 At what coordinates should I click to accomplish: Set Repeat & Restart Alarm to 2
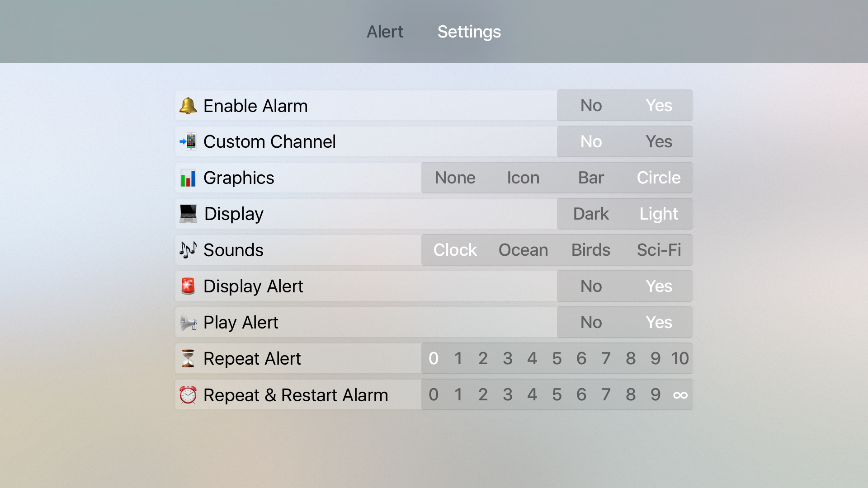(x=483, y=394)
